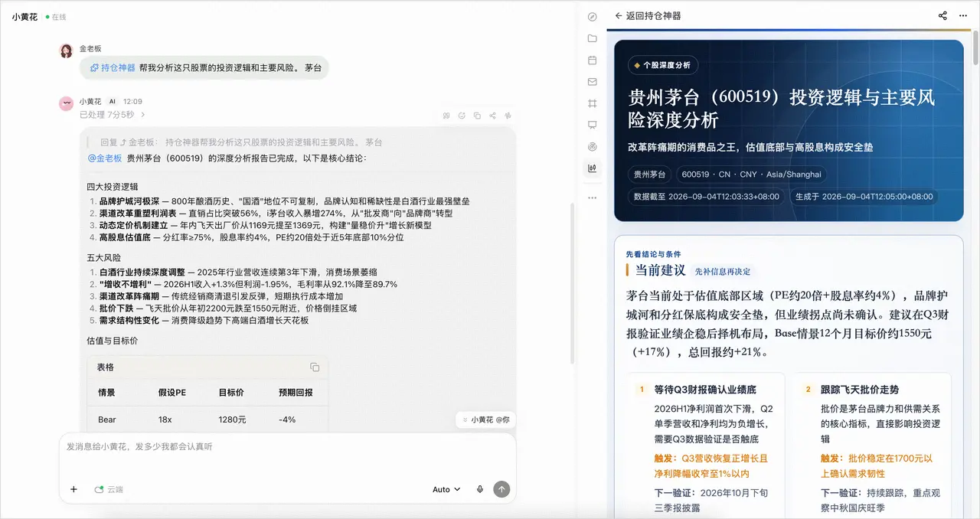Toggle the 云端 cloud mode
Screen dimensions: 980x519
[x=109, y=489]
